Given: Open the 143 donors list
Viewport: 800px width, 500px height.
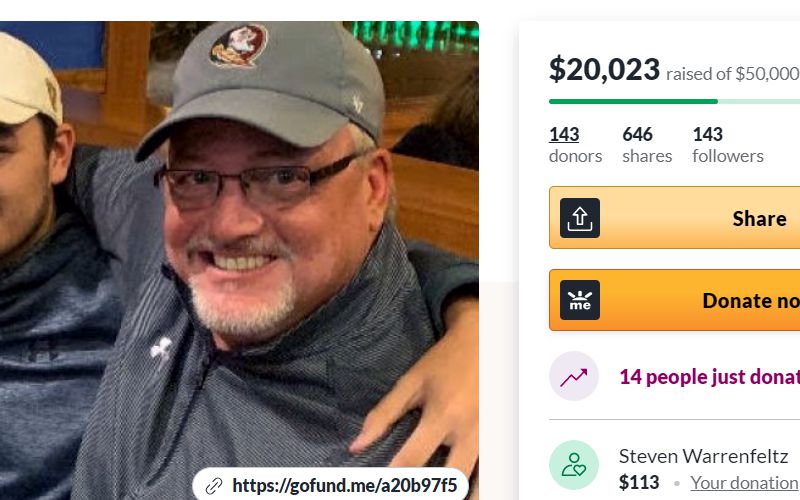Looking at the screenshot, I should pos(575,145).
